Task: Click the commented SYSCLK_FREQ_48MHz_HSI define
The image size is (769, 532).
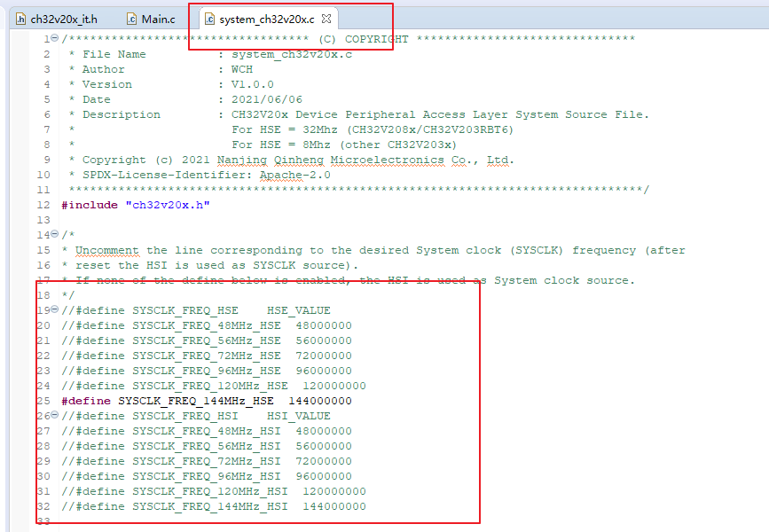Action: (x=207, y=431)
